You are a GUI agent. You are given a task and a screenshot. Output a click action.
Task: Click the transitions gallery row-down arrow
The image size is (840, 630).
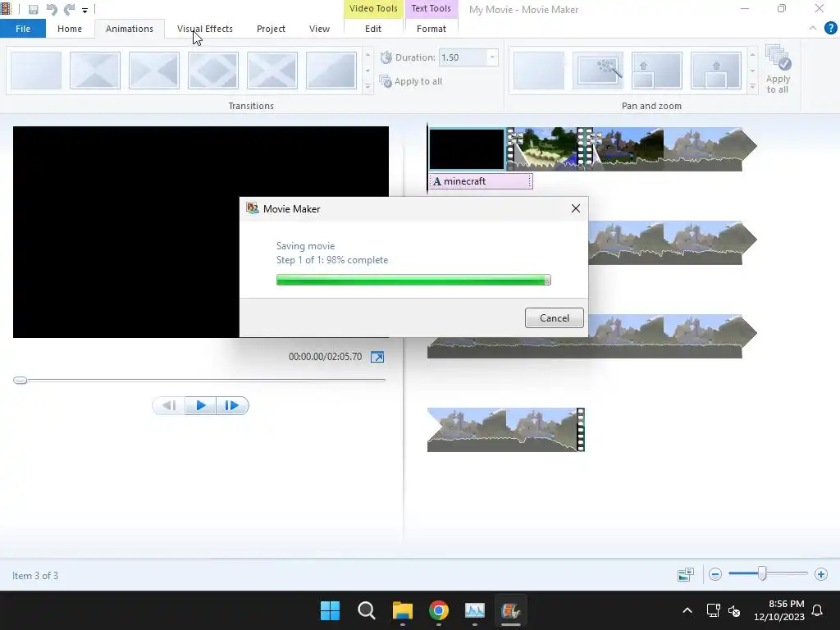(x=367, y=71)
